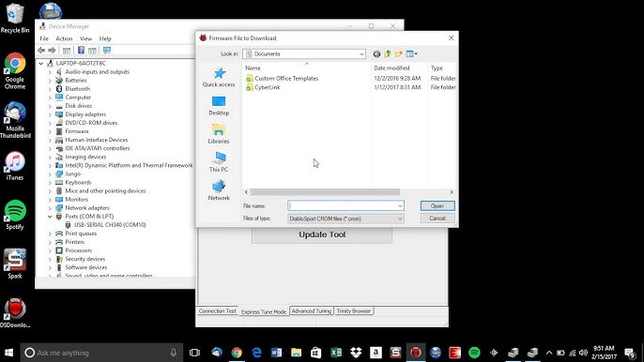
Task: Go to last folder visited in file dialog
Action: [376, 53]
